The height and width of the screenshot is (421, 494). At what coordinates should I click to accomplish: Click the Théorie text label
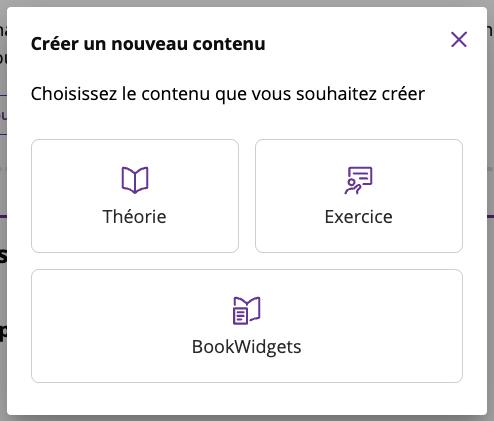point(134,217)
